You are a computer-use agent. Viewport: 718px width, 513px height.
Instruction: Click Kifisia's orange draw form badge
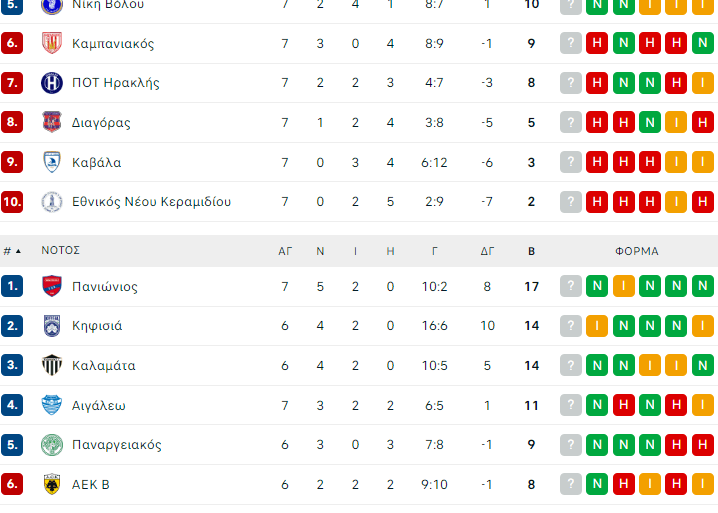pos(597,326)
